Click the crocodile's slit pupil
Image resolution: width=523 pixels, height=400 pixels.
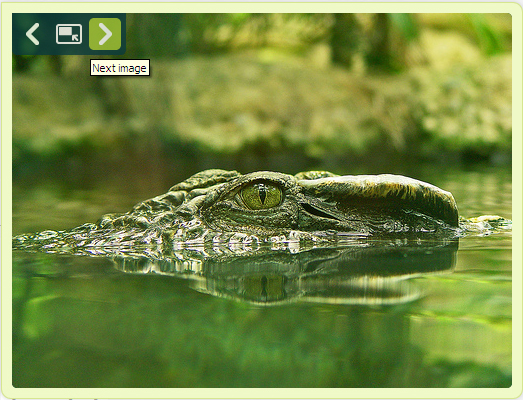263,195
